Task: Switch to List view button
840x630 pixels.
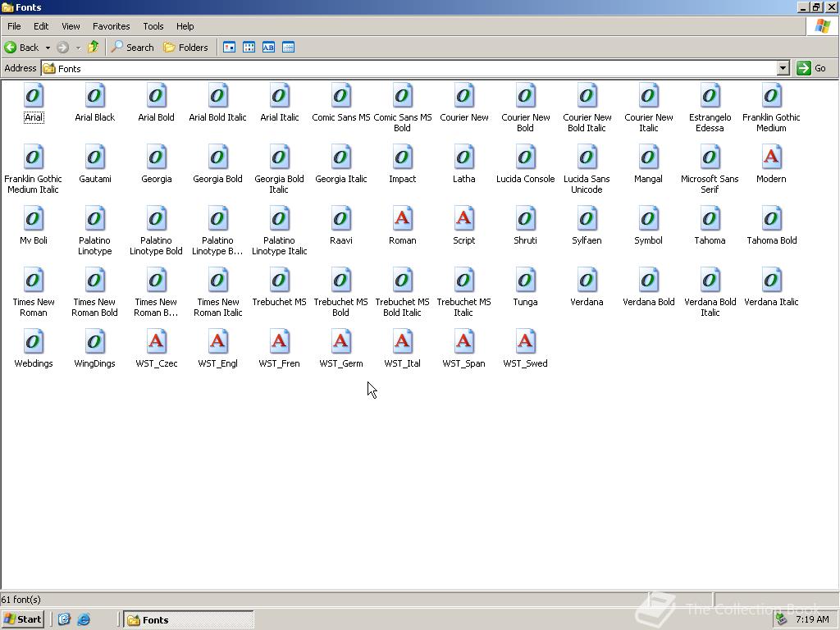Action: pos(249,47)
